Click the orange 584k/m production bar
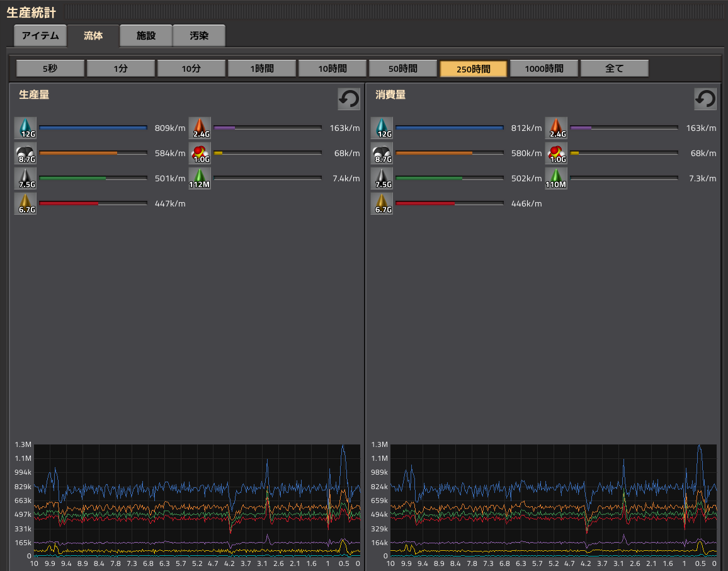The height and width of the screenshot is (571, 728). click(93, 153)
